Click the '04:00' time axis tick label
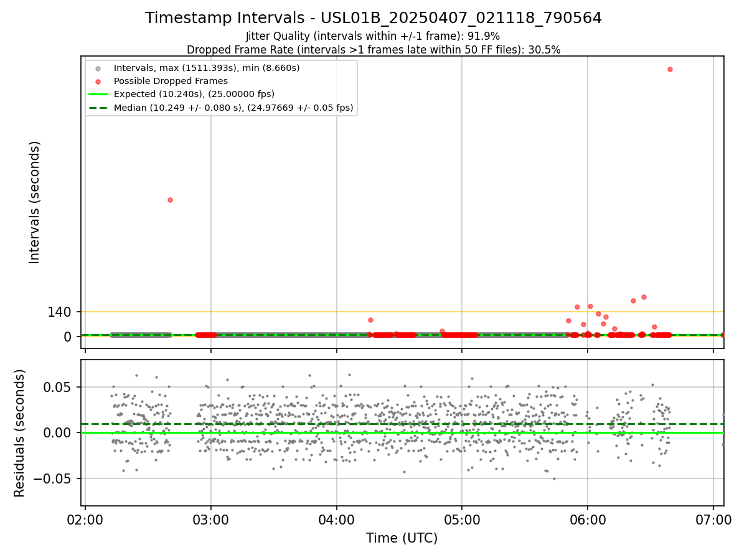 337,518
